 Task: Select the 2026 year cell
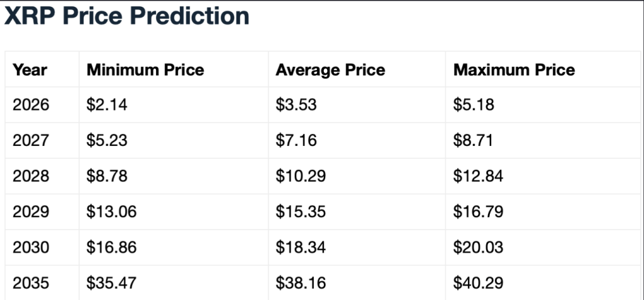(x=31, y=104)
